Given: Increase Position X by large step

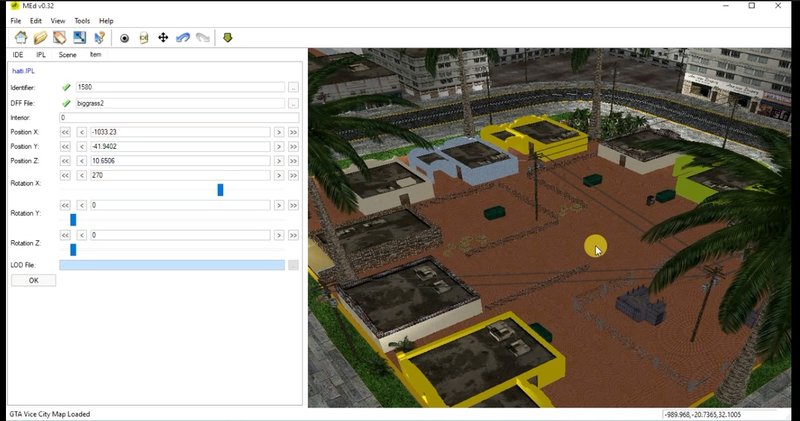Looking at the screenshot, I should tap(293, 132).
